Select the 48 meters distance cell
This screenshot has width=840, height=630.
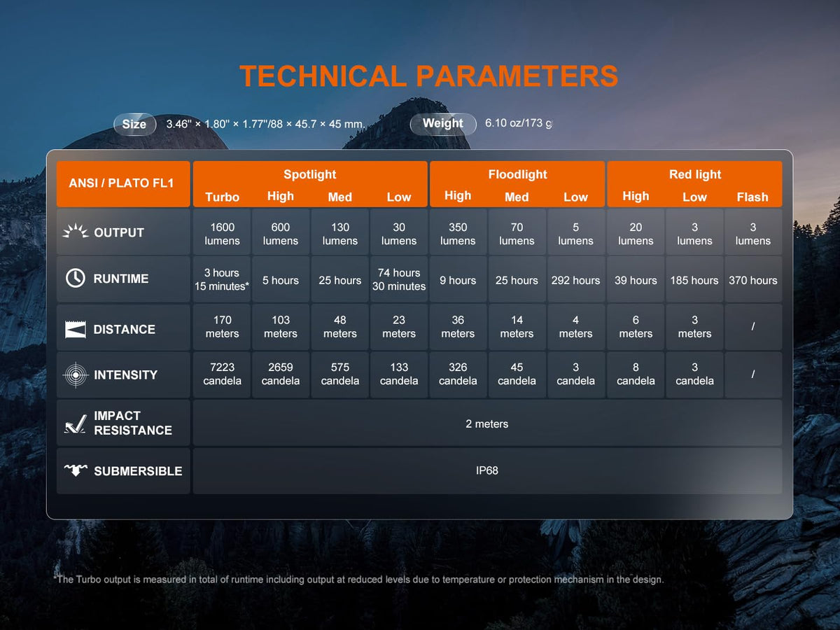point(339,327)
